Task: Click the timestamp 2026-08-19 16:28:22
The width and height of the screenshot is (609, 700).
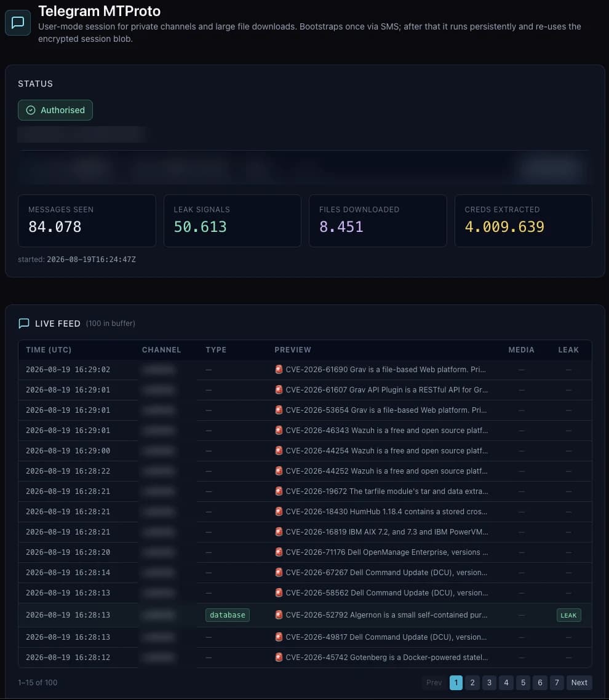Action: click(68, 471)
